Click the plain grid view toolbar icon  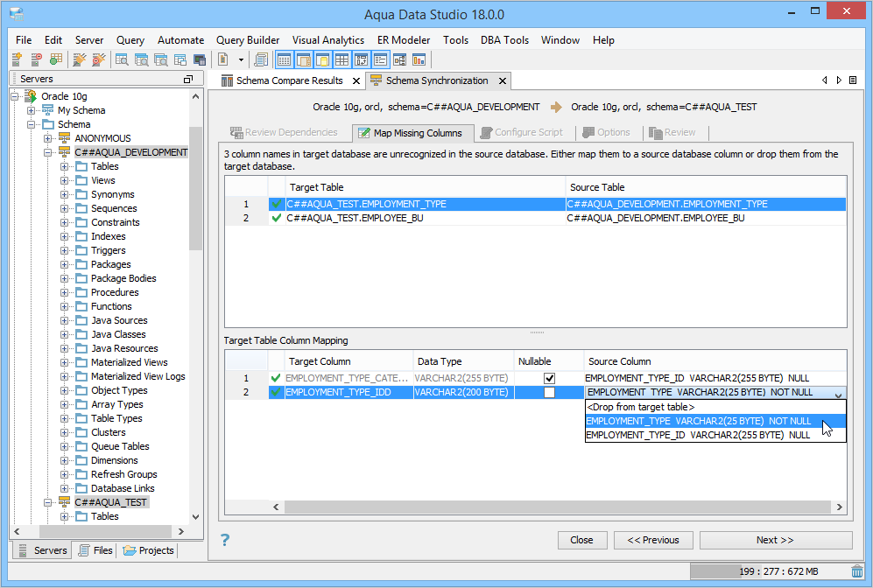341,59
